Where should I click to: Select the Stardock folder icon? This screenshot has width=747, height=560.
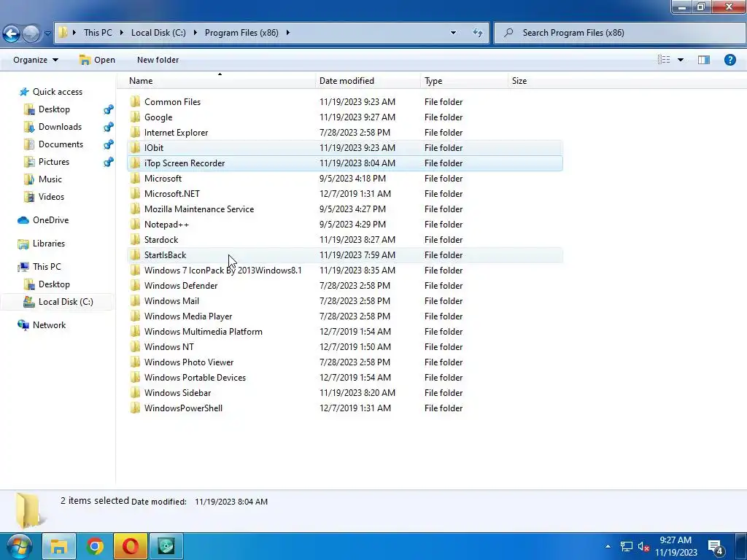tap(135, 239)
